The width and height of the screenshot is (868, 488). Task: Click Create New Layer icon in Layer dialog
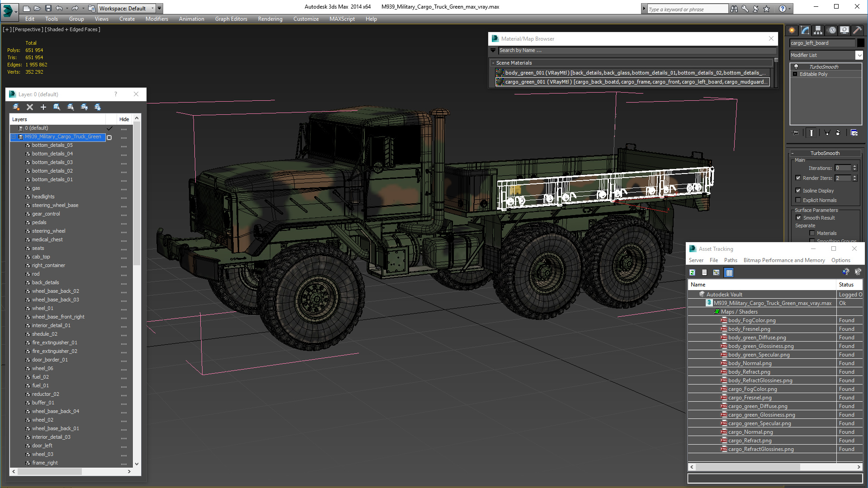click(16, 107)
